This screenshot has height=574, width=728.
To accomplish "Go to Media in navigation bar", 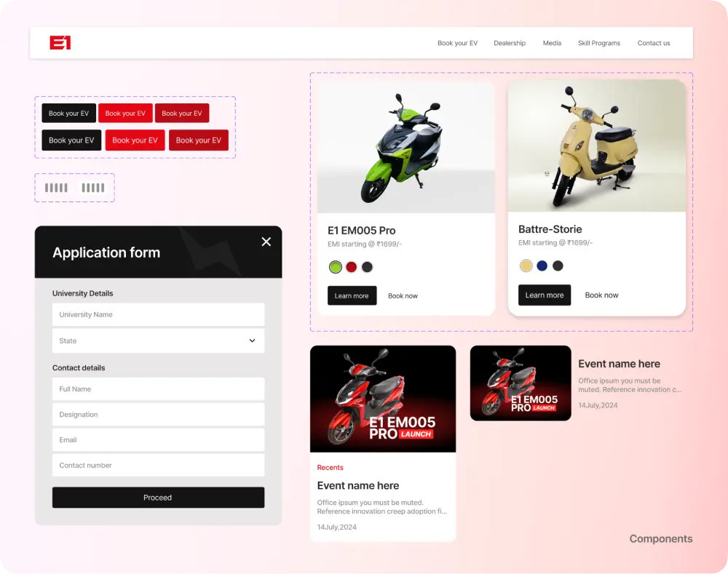I will (x=552, y=43).
